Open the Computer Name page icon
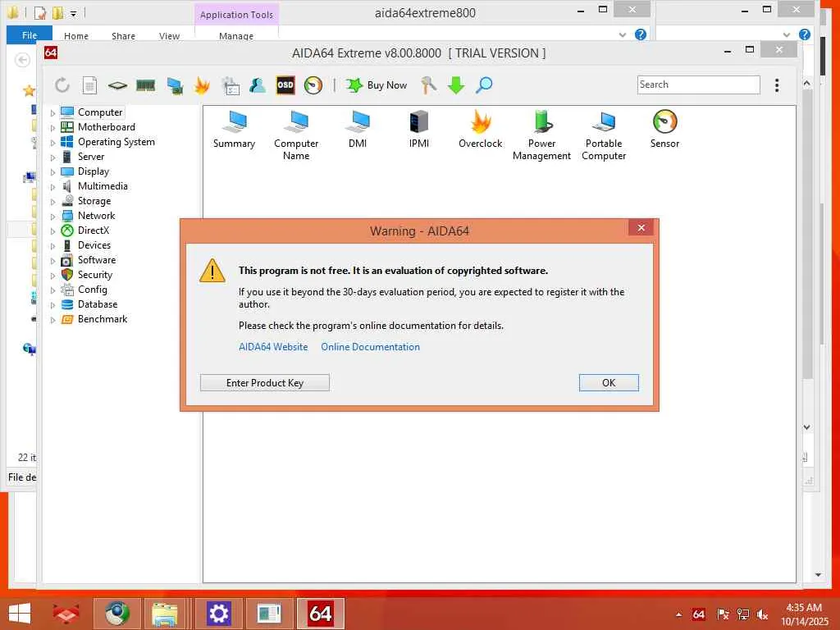Viewport: 840px width, 630px height. pyautogui.click(x=296, y=135)
